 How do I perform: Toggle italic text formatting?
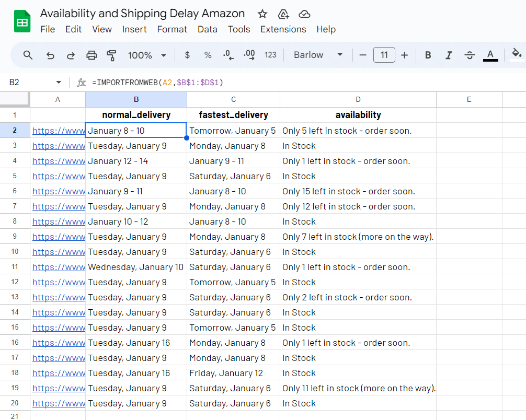[x=448, y=55]
